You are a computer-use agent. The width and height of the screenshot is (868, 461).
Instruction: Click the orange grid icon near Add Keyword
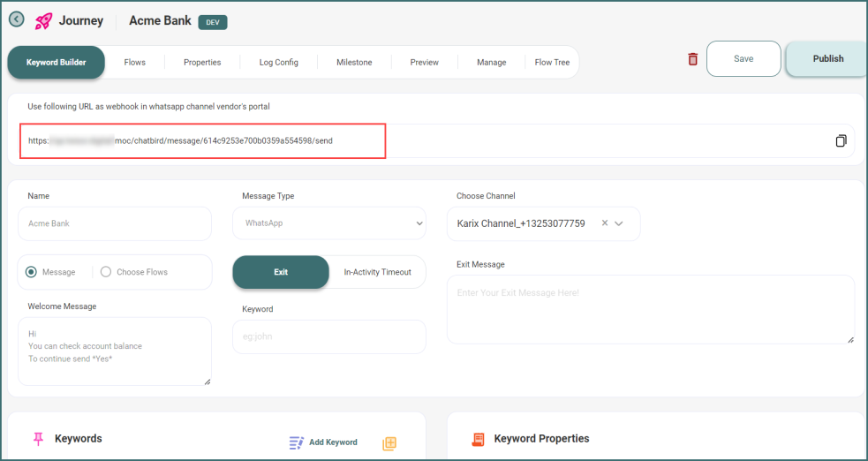pos(389,443)
